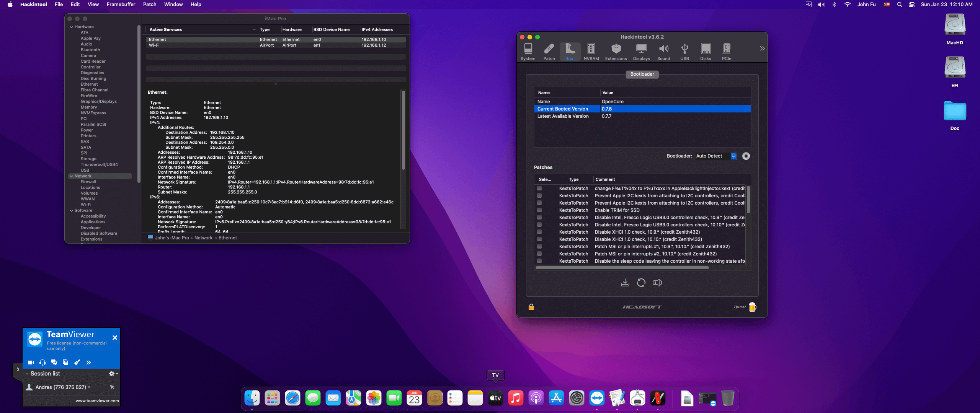Open the TeamViewer gear settings dropdown
980x413 pixels.
[x=113, y=374]
